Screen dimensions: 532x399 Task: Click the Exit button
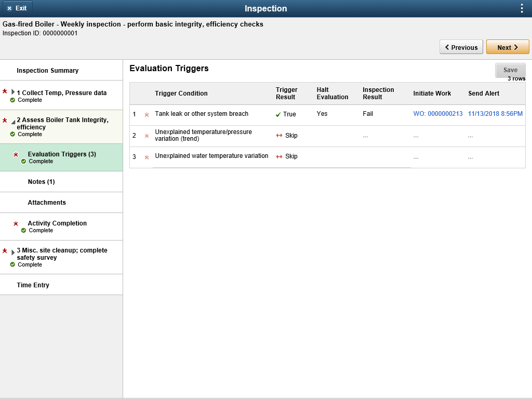point(17,8)
